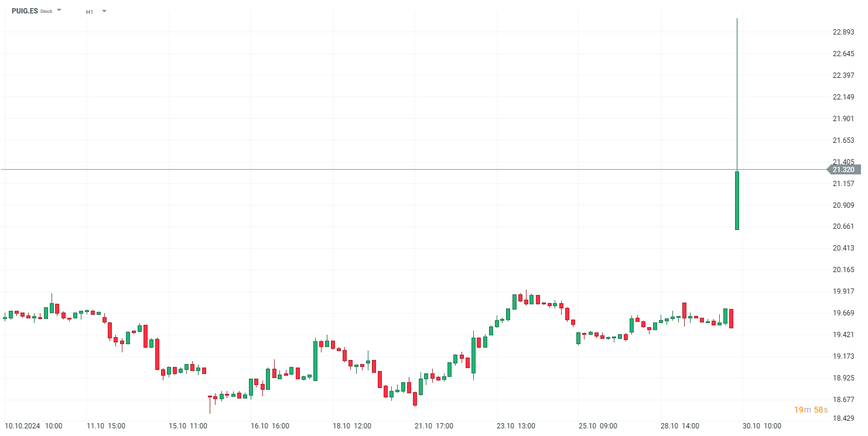Image resolution: width=868 pixels, height=436 pixels.
Task: Click the 23.10 13:00 time label
Action: coord(516,426)
